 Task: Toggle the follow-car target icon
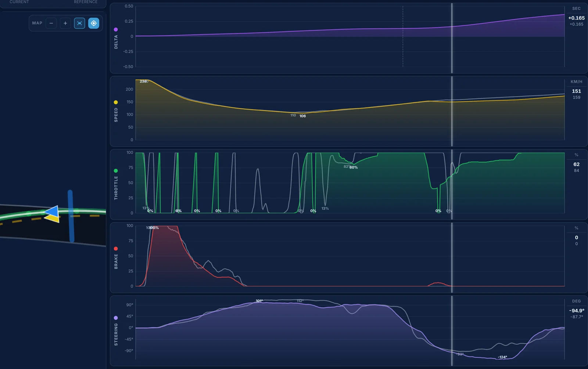[x=94, y=23]
